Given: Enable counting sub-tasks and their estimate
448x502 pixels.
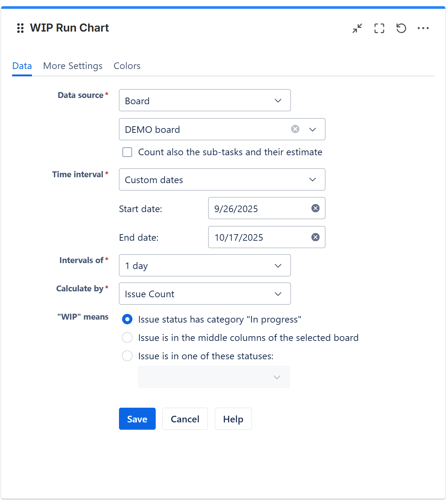Looking at the screenshot, I should (127, 152).
